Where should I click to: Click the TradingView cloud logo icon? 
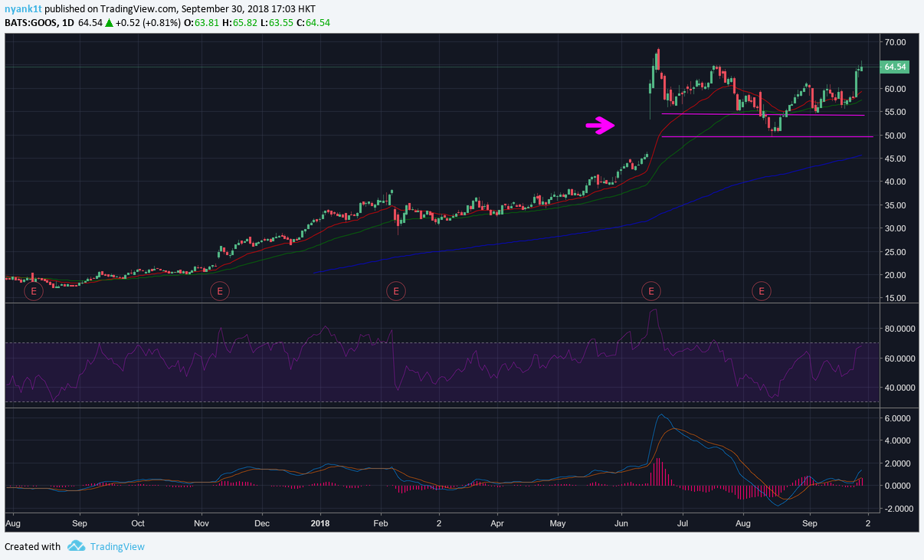tap(76, 546)
